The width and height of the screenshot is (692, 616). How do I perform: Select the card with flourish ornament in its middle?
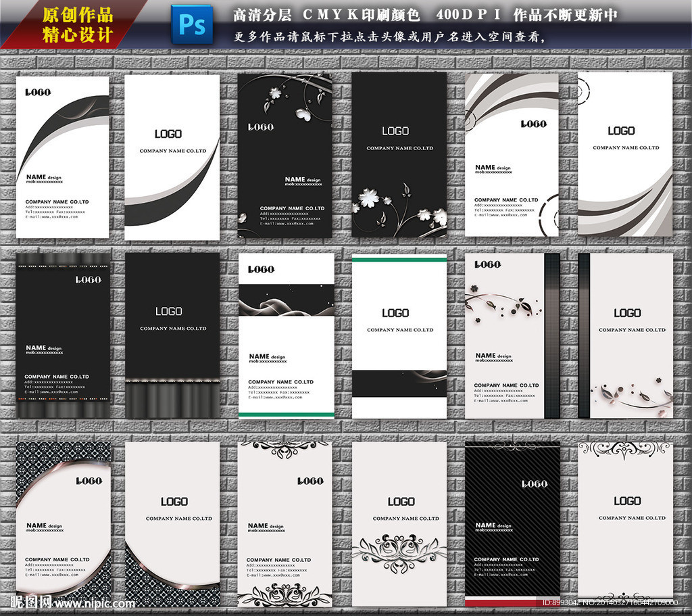click(399, 524)
